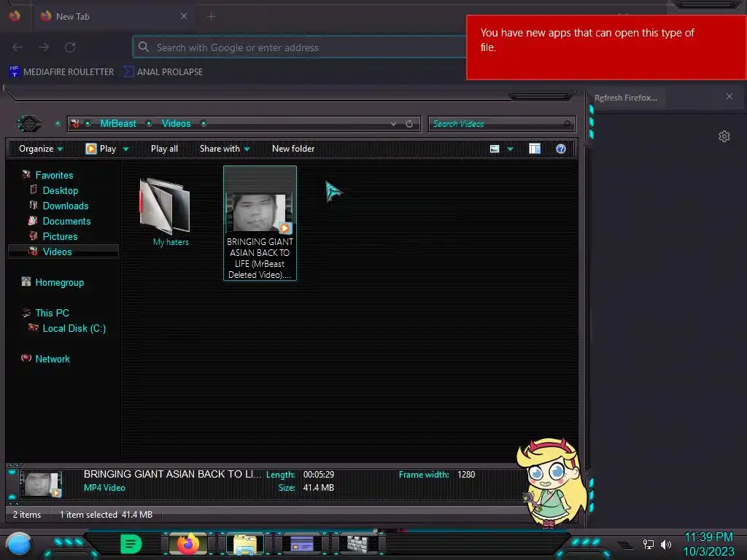
Task: Select Homegroup in navigation pane
Action: coord(60,282)
